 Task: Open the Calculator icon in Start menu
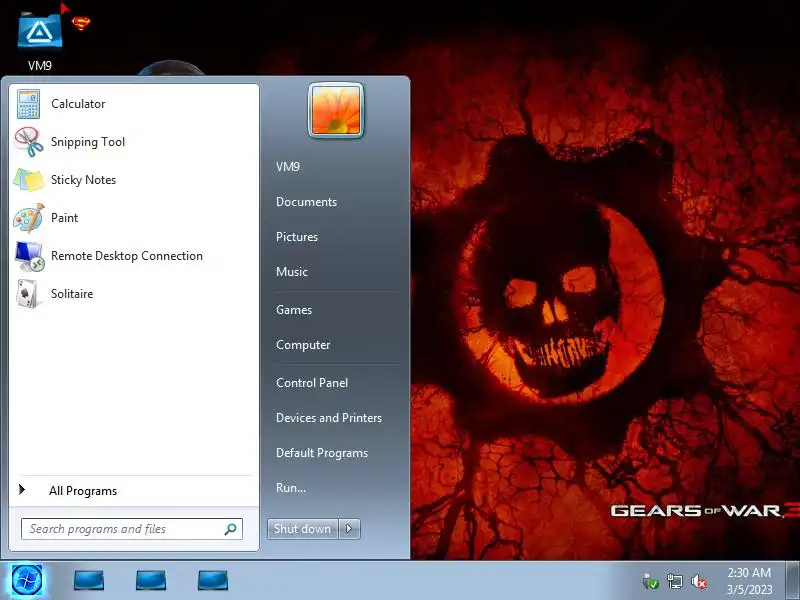[x=28, y=104]
